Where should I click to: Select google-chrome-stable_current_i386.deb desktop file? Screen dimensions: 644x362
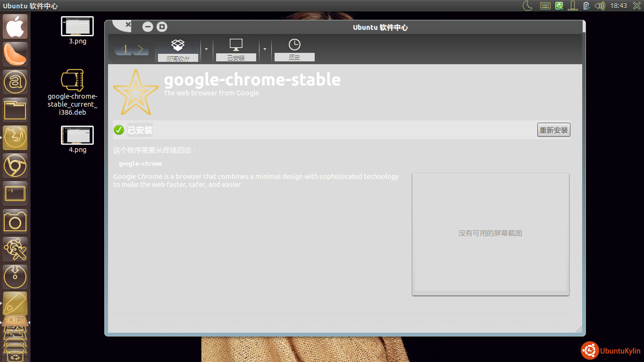(72, 81)
